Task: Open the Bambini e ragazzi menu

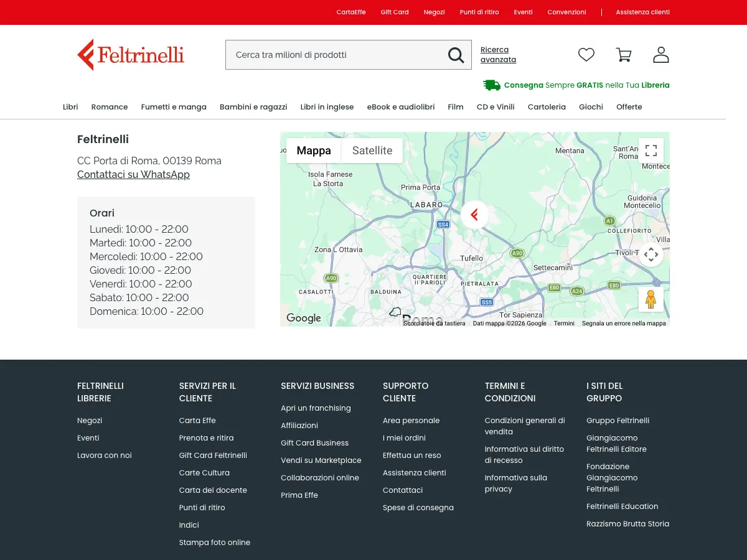Action: point(253,107)
